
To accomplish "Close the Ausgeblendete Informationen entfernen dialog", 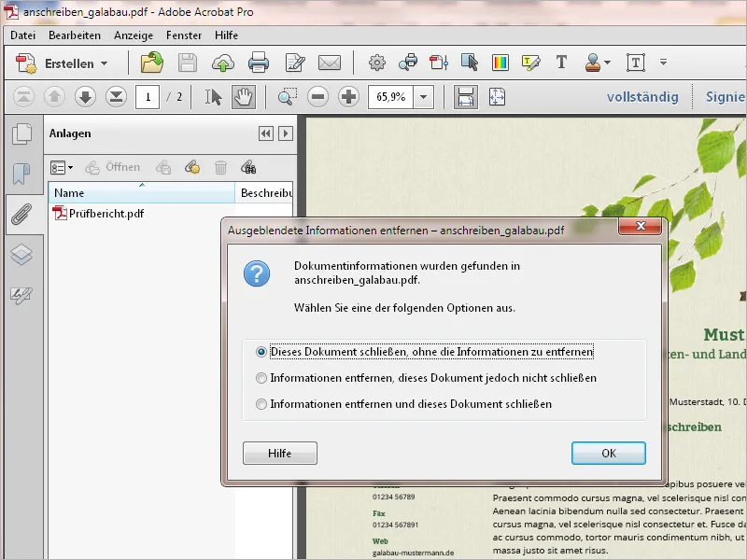I will [641, 226].
